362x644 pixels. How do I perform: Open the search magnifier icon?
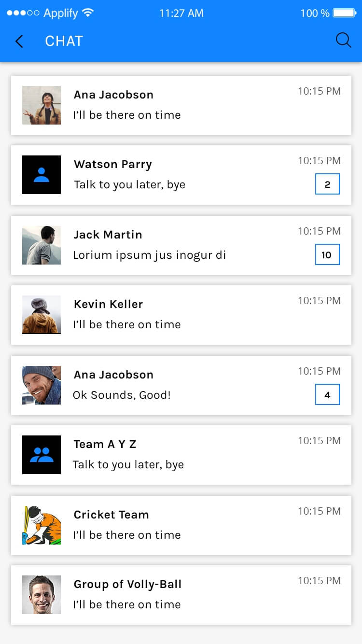coord(343,41)
